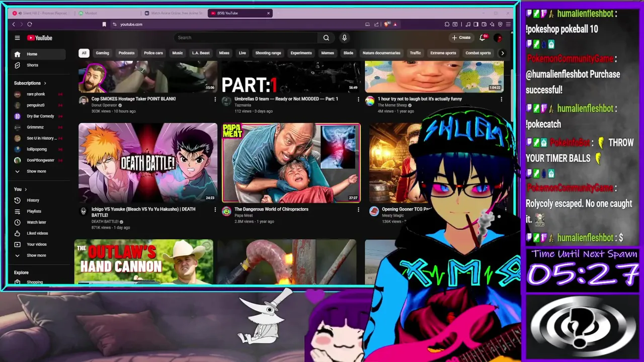Select the Extreme sports chip
Image resolution: width=644 pixels, height=362 pixels.
[x=443, y=53]
